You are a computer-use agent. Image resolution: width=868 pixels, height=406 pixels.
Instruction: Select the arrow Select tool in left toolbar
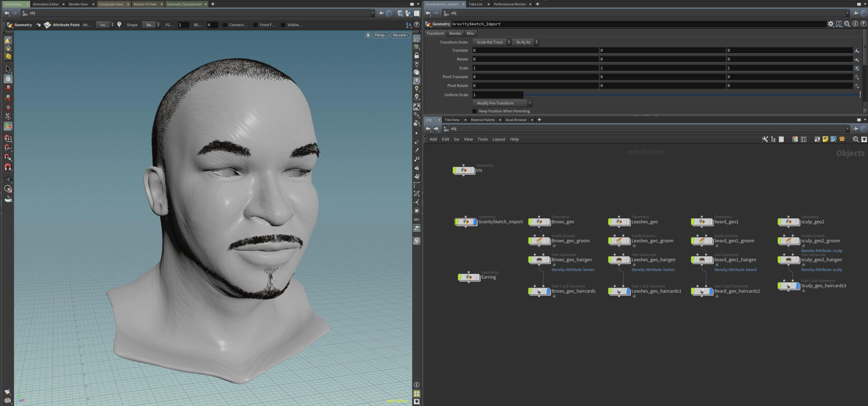pos(8,69)
